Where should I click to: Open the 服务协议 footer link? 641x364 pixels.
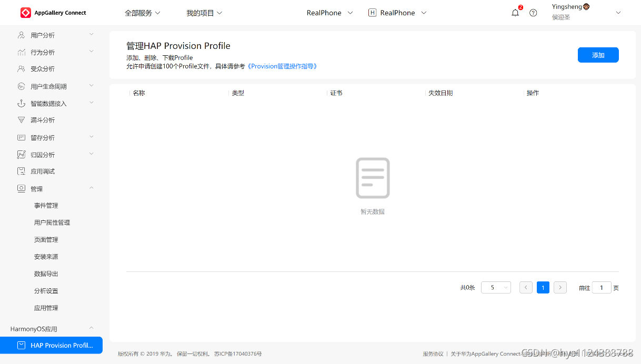(433, 354)
